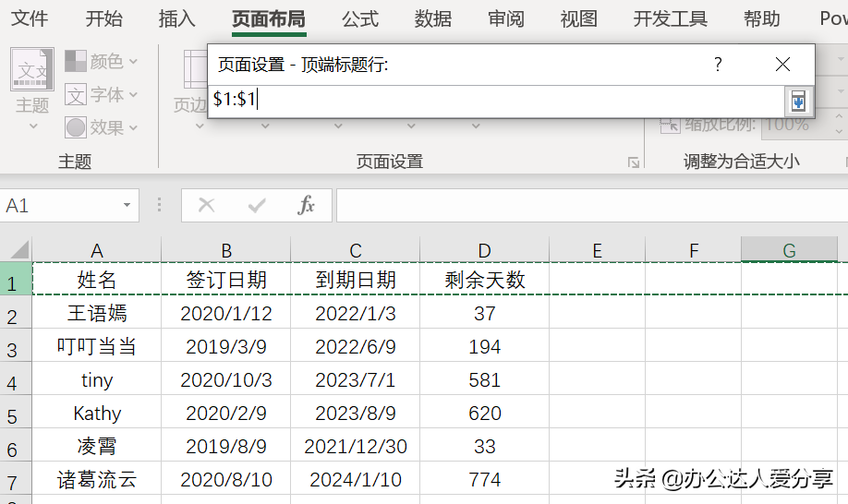Open the Name Box dropdown arrow
The image size is (848, 504).
tap(127, 205)
